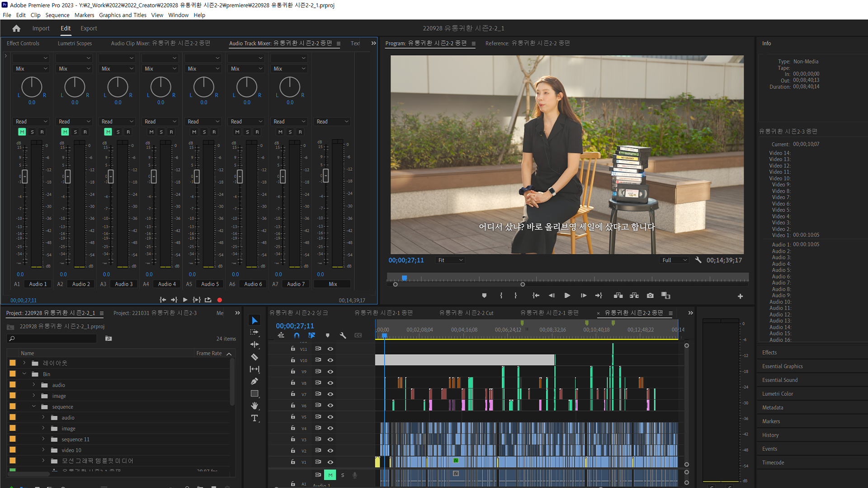Image resolution: width=868 pixels, height=488 pixels.
Task: Select the Pen tool
Action: click(x=255, y=381)
